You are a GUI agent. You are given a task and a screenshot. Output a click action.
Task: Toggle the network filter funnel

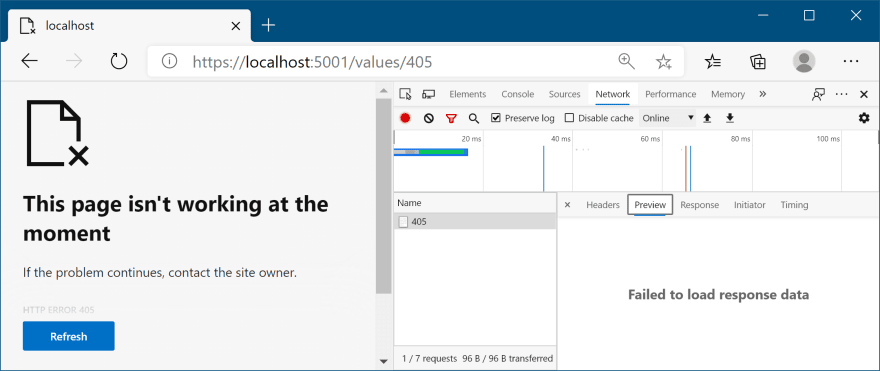451,118
